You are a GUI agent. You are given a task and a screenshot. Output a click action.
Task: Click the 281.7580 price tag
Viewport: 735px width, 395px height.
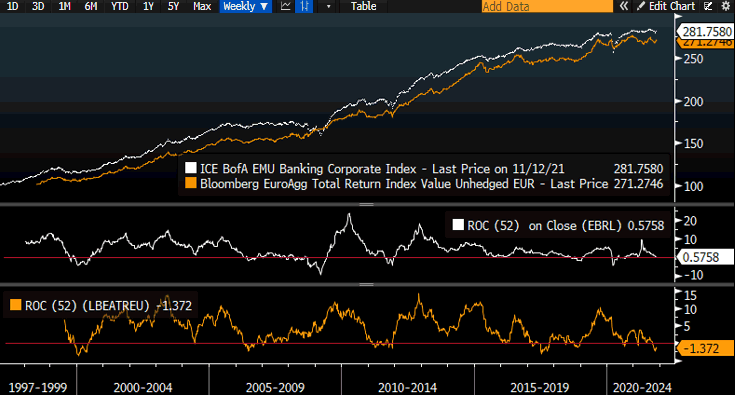(x=706, y=31)
